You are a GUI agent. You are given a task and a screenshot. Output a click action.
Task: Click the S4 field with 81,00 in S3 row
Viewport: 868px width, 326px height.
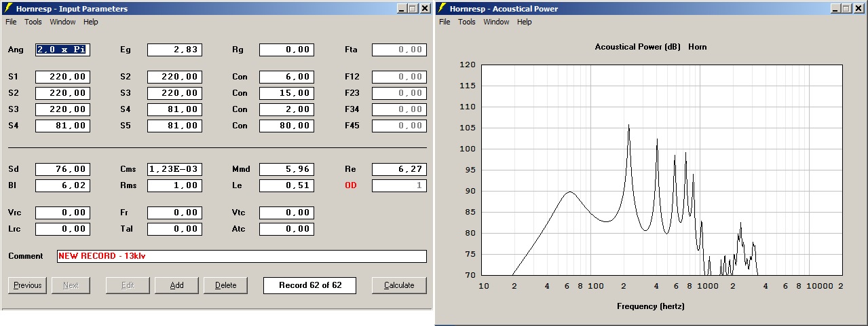(174, 109)
